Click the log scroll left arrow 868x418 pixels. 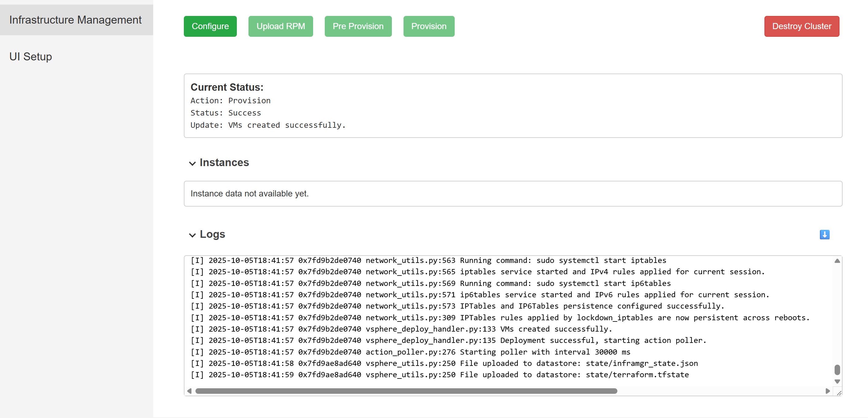(189, 391)
